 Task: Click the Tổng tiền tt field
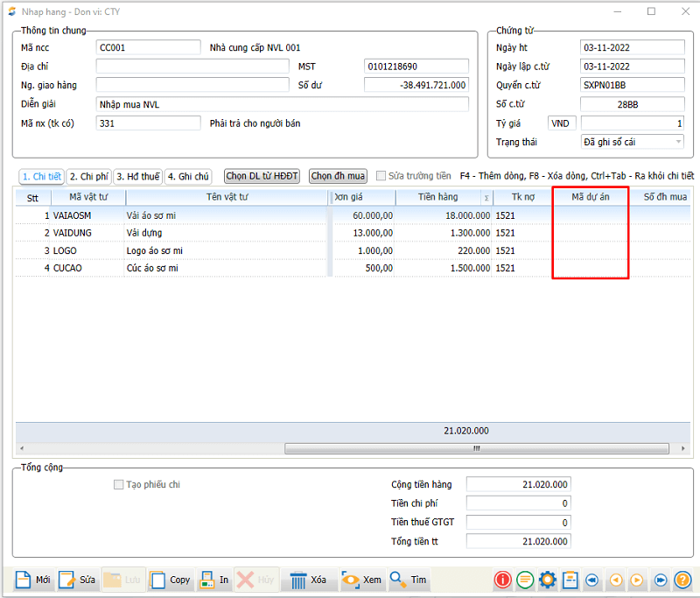(518, 541)
